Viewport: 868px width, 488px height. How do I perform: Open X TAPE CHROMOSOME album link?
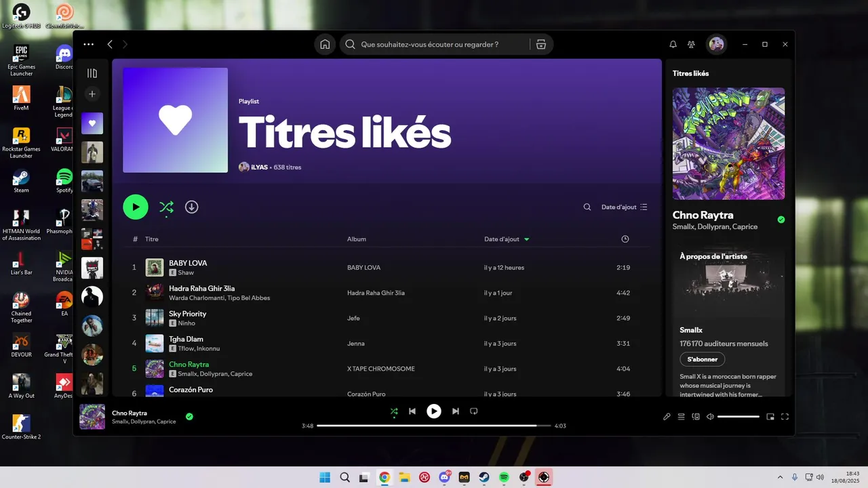point(381,369)
